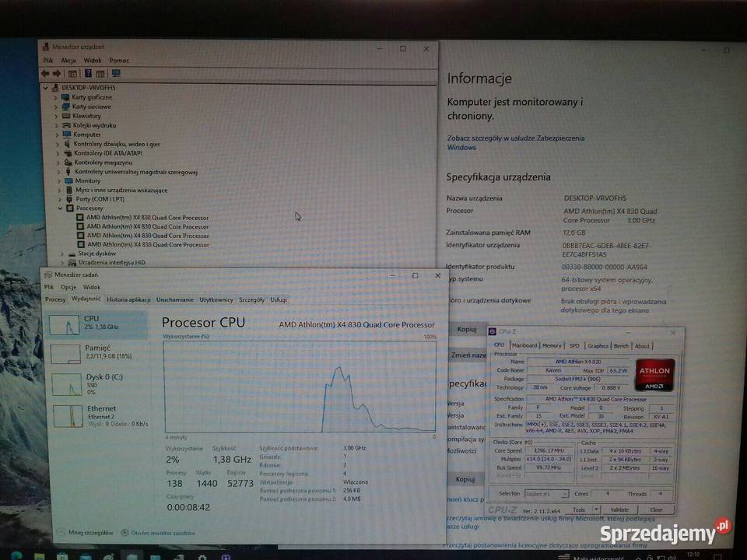The image size is (747, 560).
Task: Expand Kontrolery IDE ATA/ATAPI node
Action: [58, 153]
